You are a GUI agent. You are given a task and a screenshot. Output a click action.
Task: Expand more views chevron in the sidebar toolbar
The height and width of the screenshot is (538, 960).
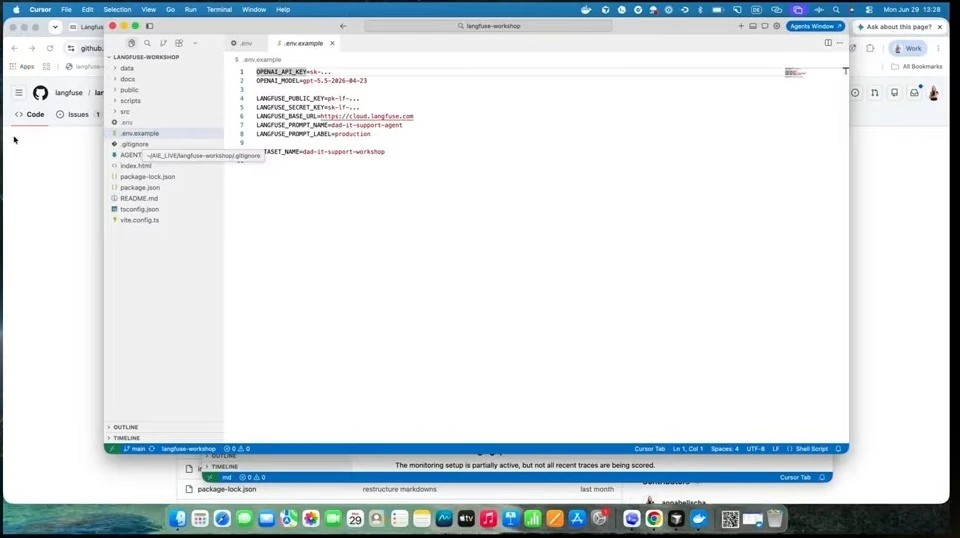[195, 43]
